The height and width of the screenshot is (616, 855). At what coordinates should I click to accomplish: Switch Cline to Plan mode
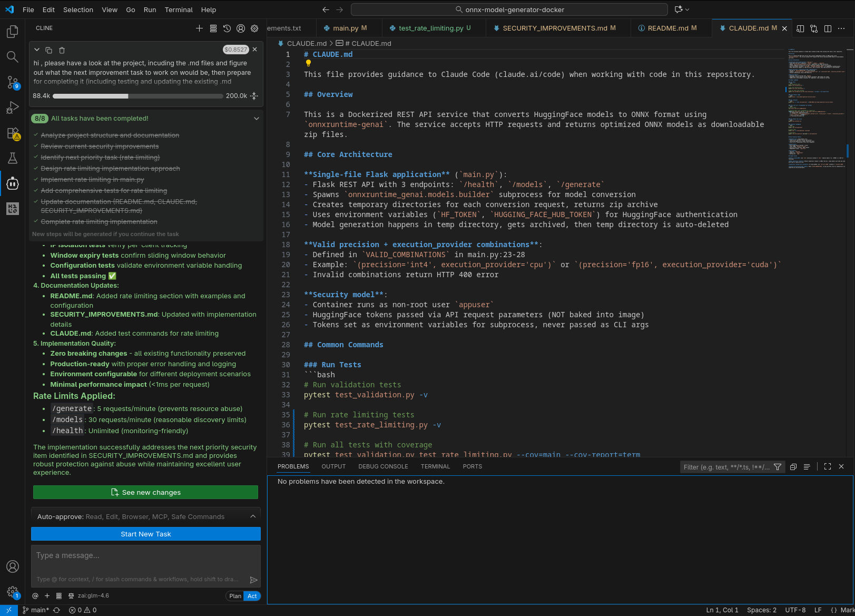pos(235,596)
